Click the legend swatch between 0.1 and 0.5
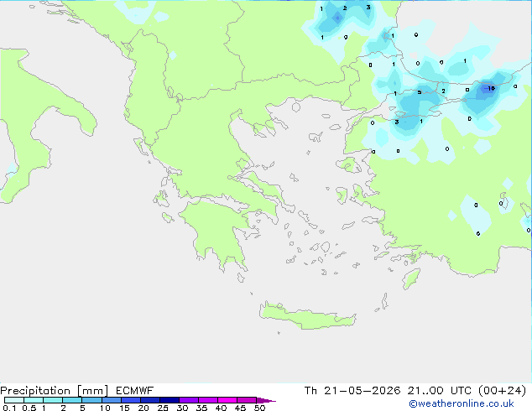Screen dimensions: 532x411 click(14, 400)
